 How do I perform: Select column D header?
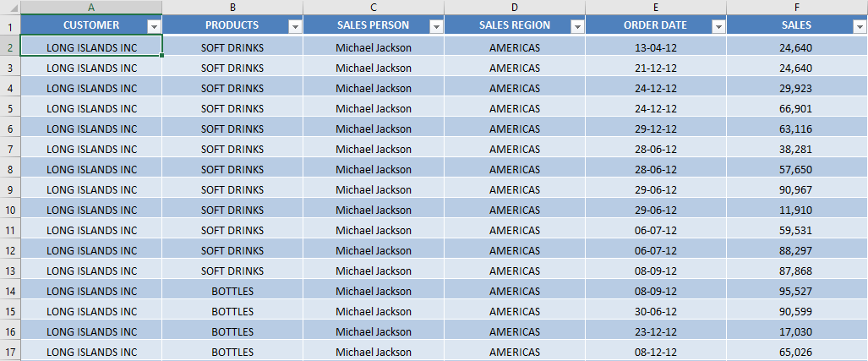515,8
